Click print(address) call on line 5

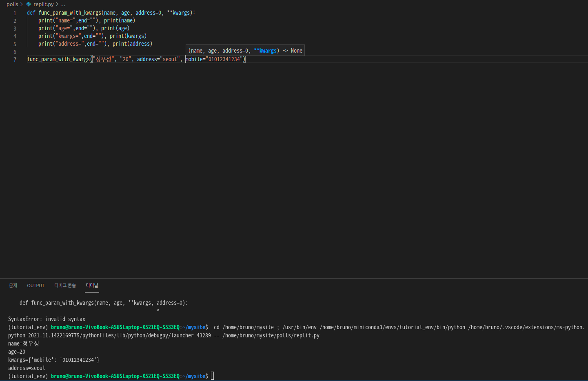coord(133,44)
